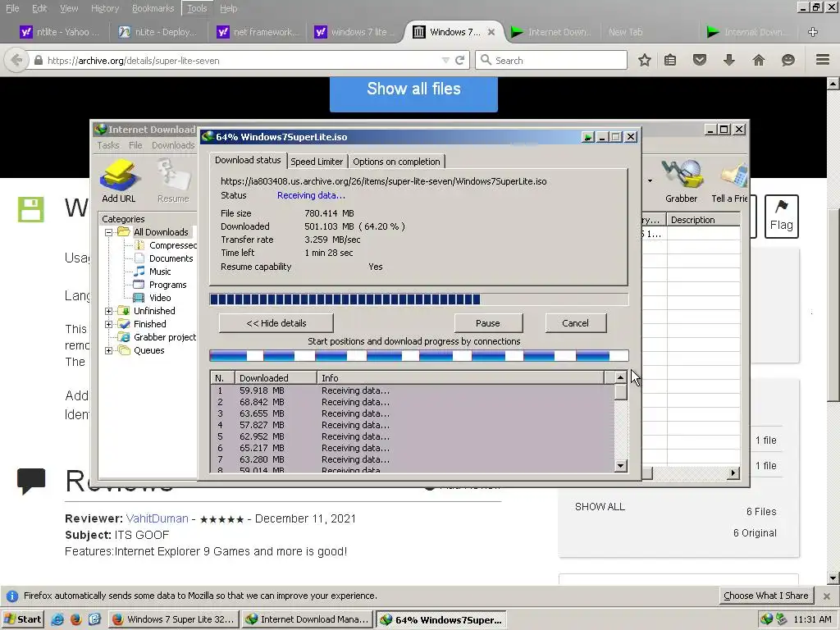Screen dimensions: 840x630
Task: Expand the Finished category
Action: [x=109, y=324]
